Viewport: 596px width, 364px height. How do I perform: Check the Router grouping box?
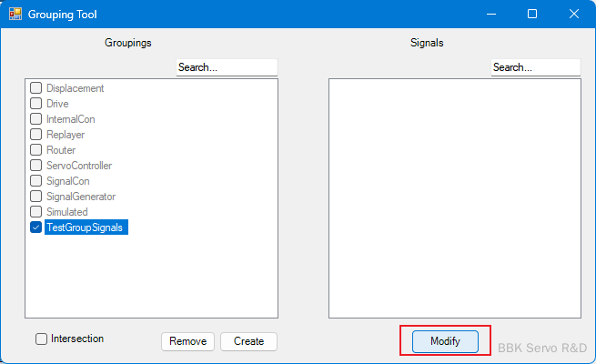click(36, 150)
